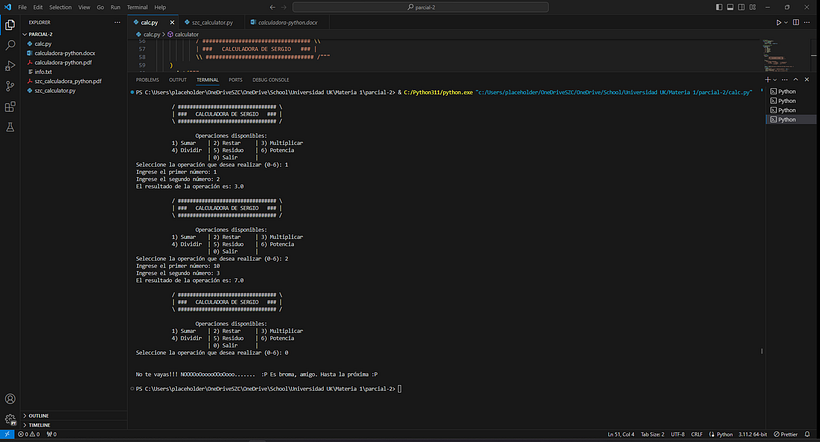Open the File menu
Screen dimensions: 820x442
coord(22,7)
